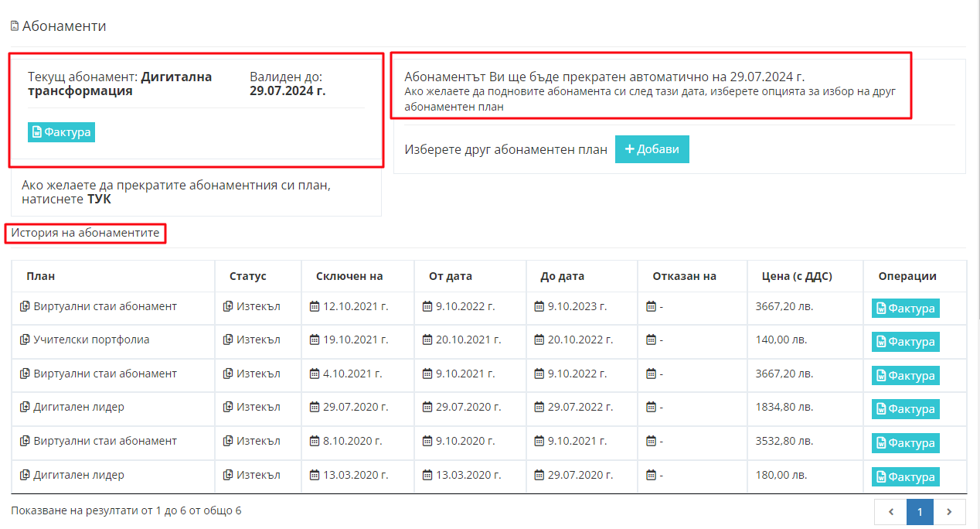Click calendar icon next to 8.10.2020 г.
Image resolution: width=980 pixels, height=529 pixels.
pyautogui.click(x=315, y=441)
